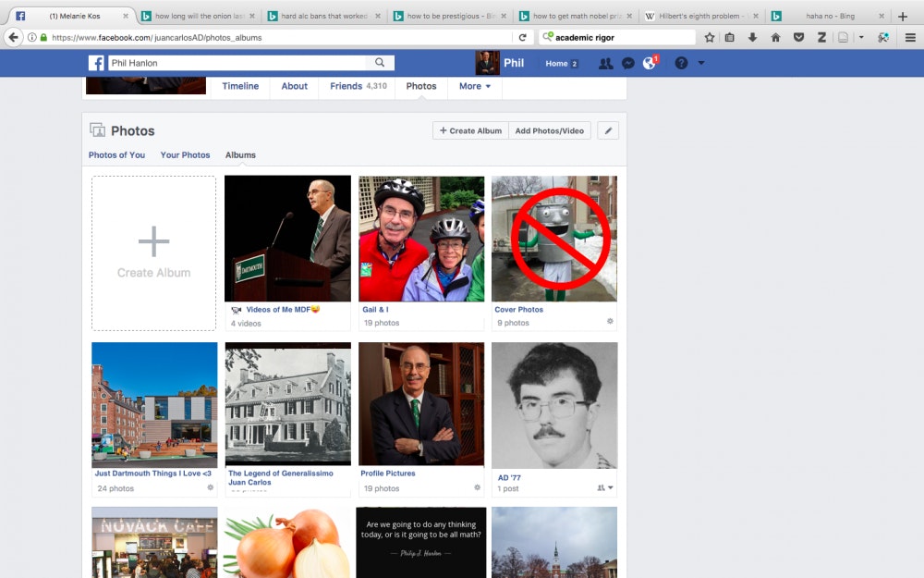Open gear options for Cover Photos album
The width and height of the screenshot is (924, 578).
610,322
